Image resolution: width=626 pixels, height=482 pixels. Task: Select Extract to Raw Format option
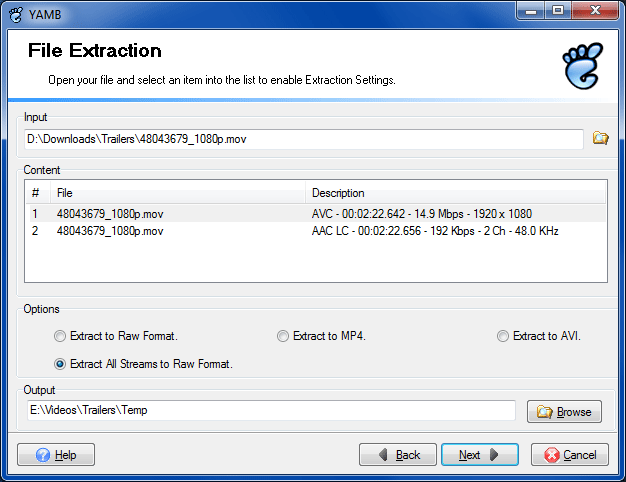tap(60, 336)
